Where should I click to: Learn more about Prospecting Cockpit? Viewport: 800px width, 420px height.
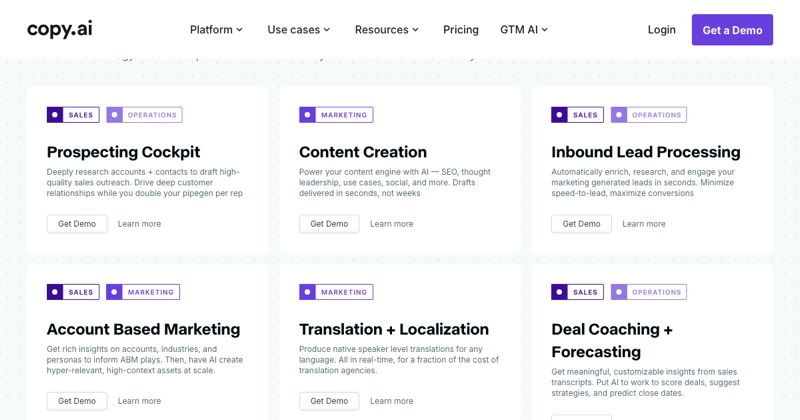(139, 224)
